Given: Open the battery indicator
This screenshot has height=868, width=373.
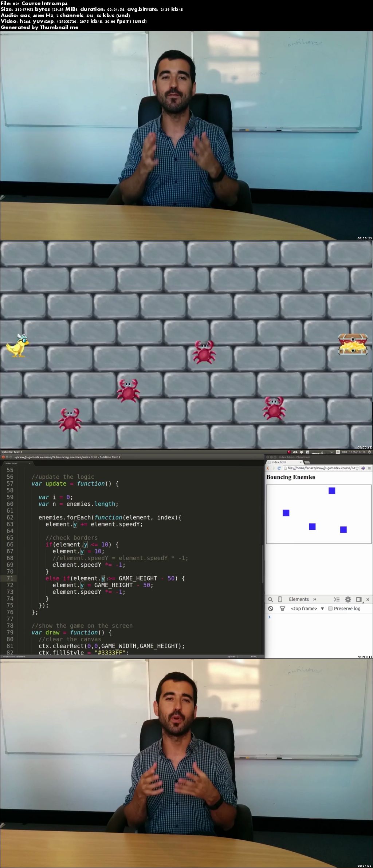Looking at the screenshot, I should [x=344, y=452].
